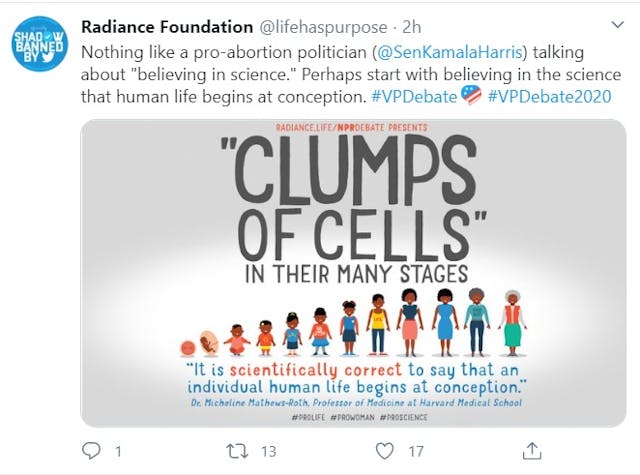Viewport: 640px width, 475px height.
Task: Click the flag emoji after #VPDebate
Action: tap(472, 97)
